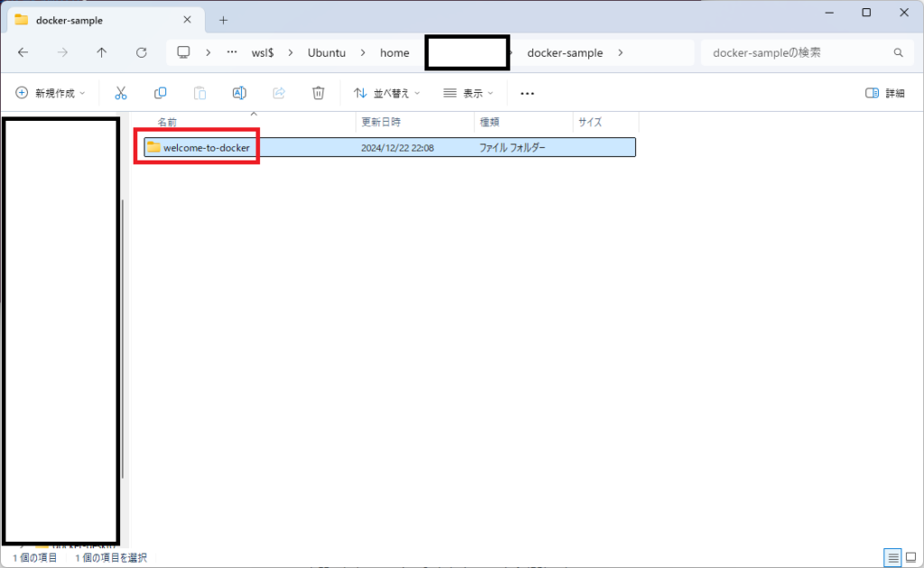Go back to the previous folder
This screenshot has width=924, height=568.
[x=23, y=52]
